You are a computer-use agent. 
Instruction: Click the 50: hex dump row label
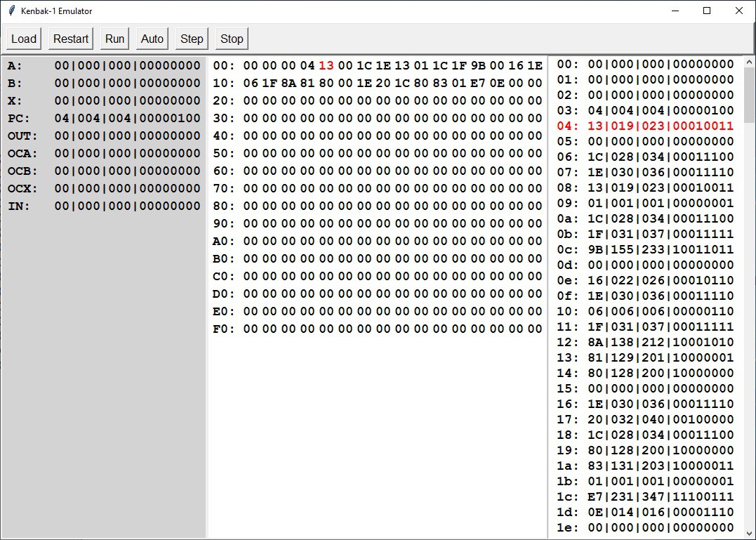pyautogui.click(x=223, y=153)
